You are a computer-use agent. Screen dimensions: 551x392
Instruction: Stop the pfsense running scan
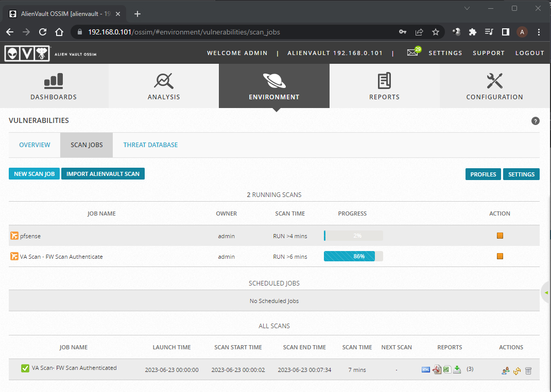tap(500, 236)
